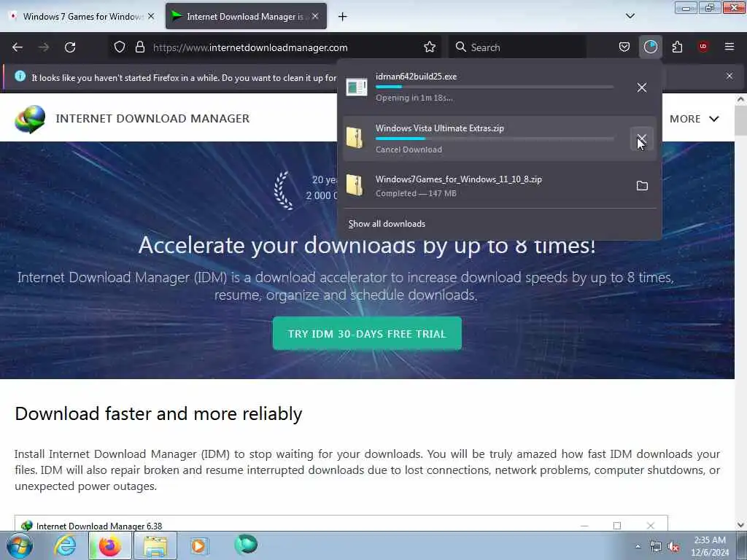Click the Vista Ultimate Extras progress bar

point(495,139)
